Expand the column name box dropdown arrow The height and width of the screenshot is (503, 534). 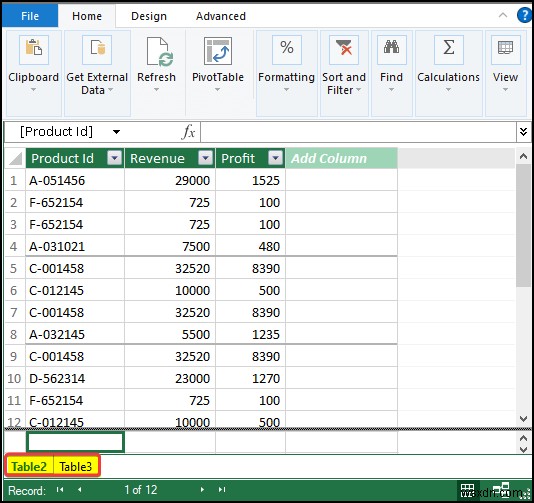coord(116,132)
